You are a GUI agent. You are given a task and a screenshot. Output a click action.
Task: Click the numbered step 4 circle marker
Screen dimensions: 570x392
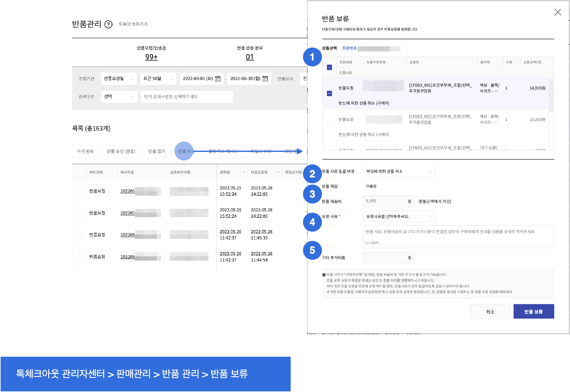[x=312, y=222]
